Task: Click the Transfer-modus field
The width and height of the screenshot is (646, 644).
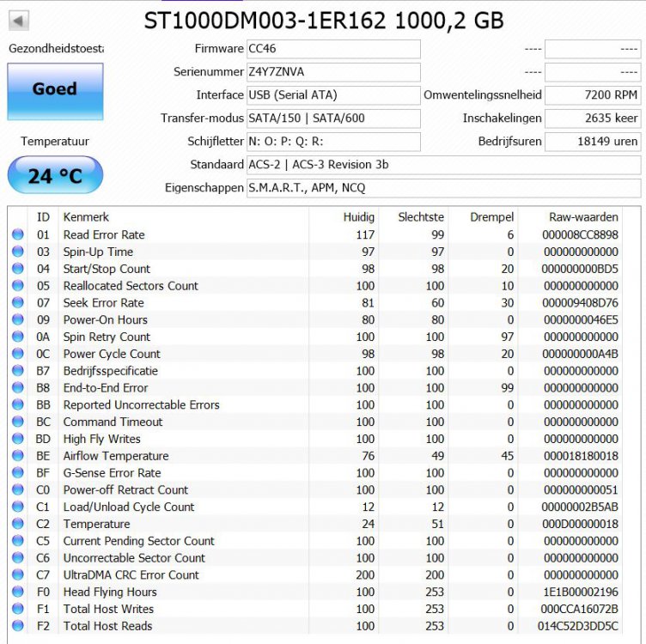Action: click(x=333, y=118)
